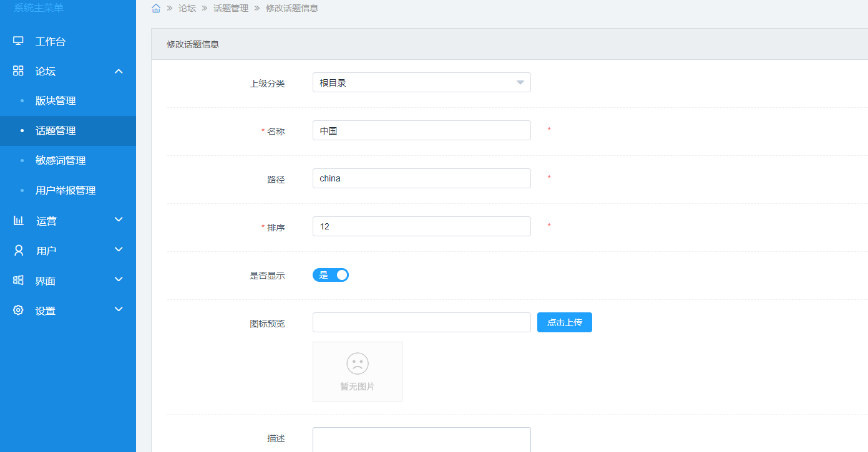This screenshot has width=868, height=452.
Task: Go to 用户举报管理 page
Action: [x=66, y=191]
